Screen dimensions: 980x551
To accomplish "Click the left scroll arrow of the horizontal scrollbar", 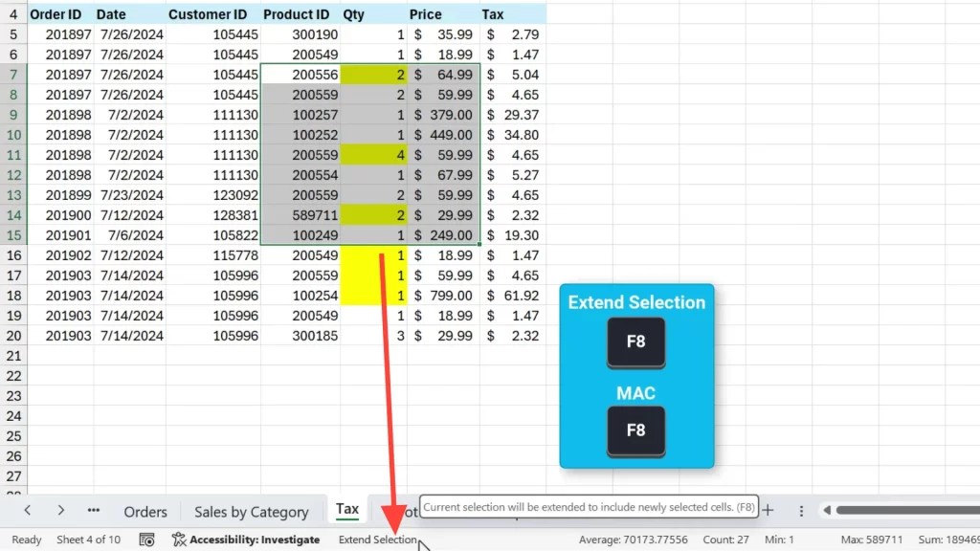I will (x=828, y=510).
